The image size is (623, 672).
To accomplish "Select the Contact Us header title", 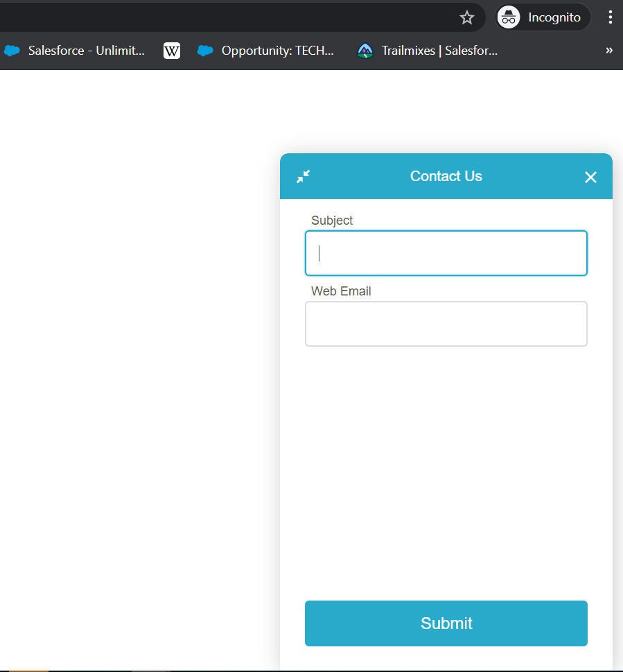I will pyautogui.click(x=446, y=176).
